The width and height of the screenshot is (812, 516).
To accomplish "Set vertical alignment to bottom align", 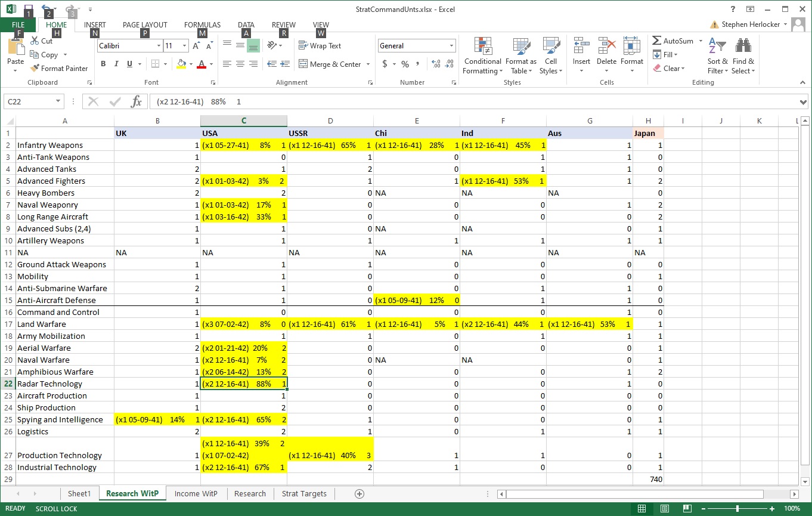I will (253, 45).
